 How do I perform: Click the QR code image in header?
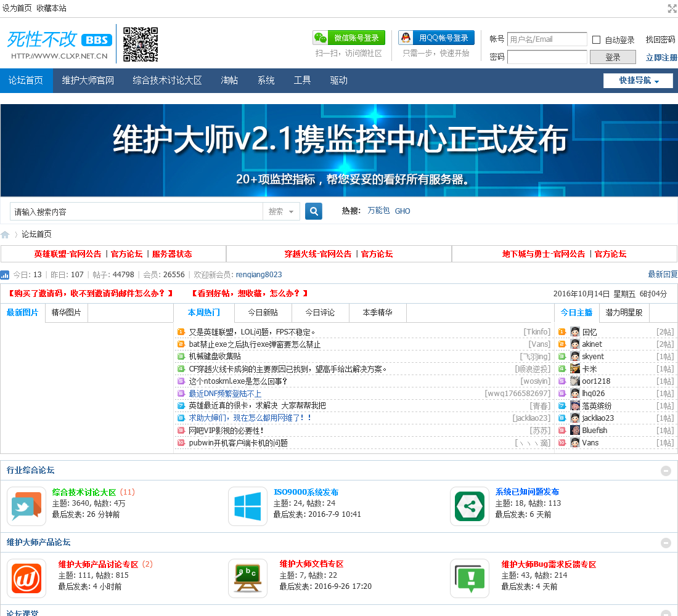point(141,44)
